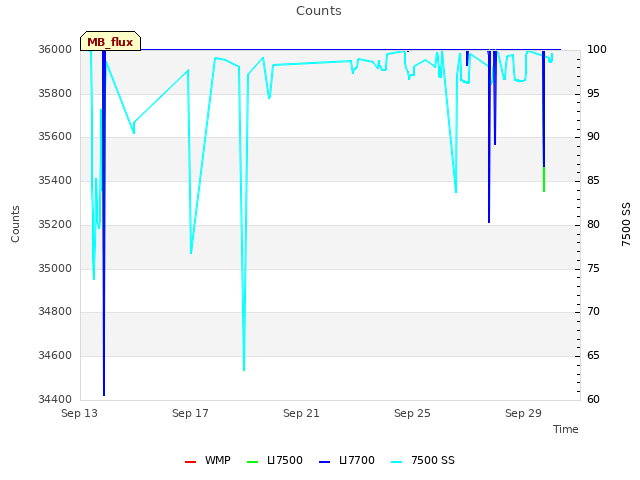Click the 34600 left axis value
640x480 pixels.
pyautogui.click(x=55, y=356)
